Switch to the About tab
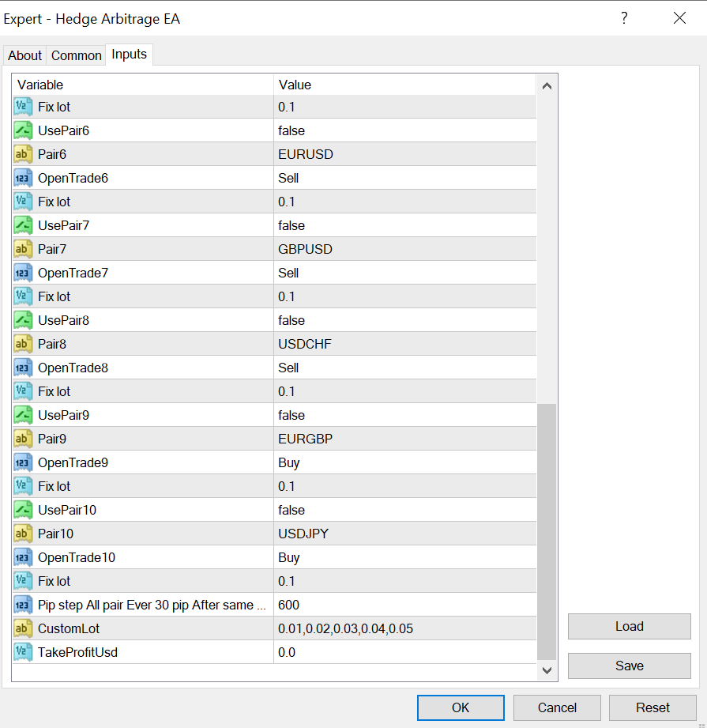The image size is (707, 728). 24,55
